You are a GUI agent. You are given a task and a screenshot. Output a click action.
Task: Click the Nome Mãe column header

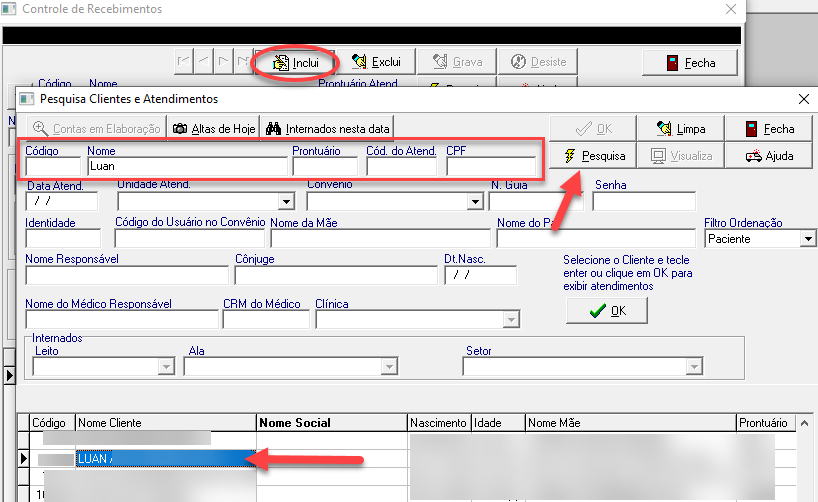click(x=631, y=423)
